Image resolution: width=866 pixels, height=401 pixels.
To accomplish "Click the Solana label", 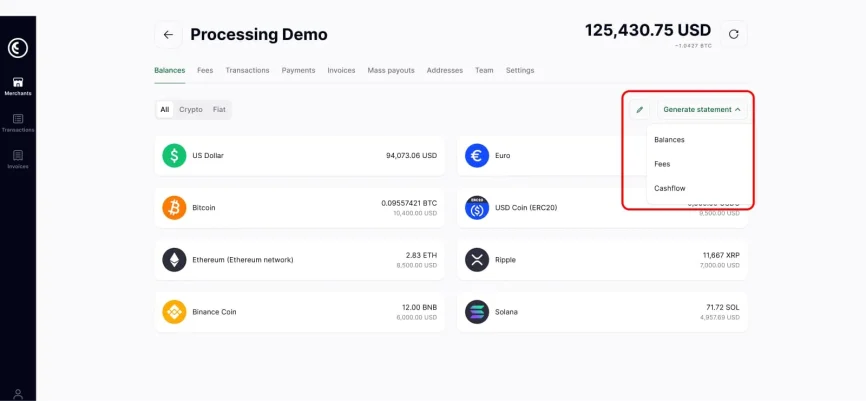I will click(x=506, y=312).
